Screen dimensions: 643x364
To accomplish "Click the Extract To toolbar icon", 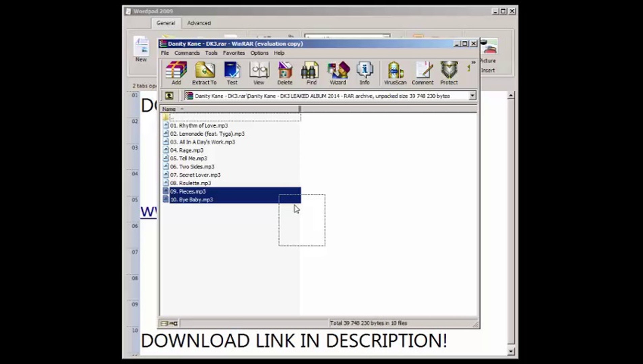I will (x=204, y=73).
